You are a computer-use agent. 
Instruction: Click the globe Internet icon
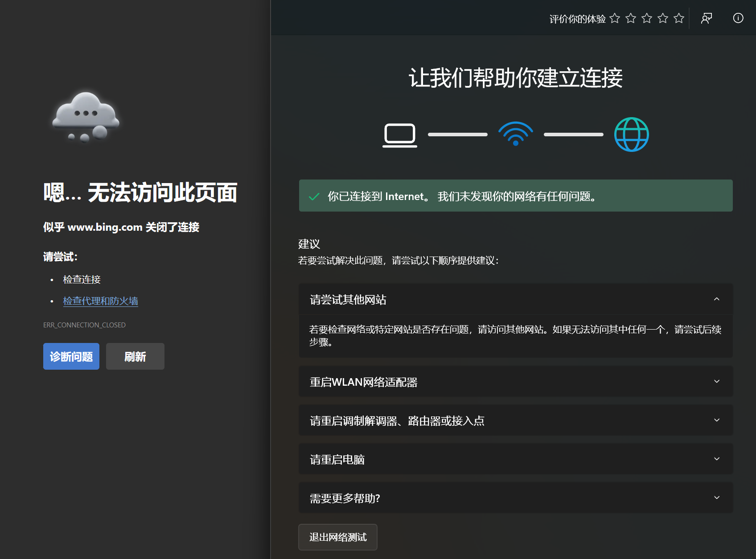tap(631, 135)
